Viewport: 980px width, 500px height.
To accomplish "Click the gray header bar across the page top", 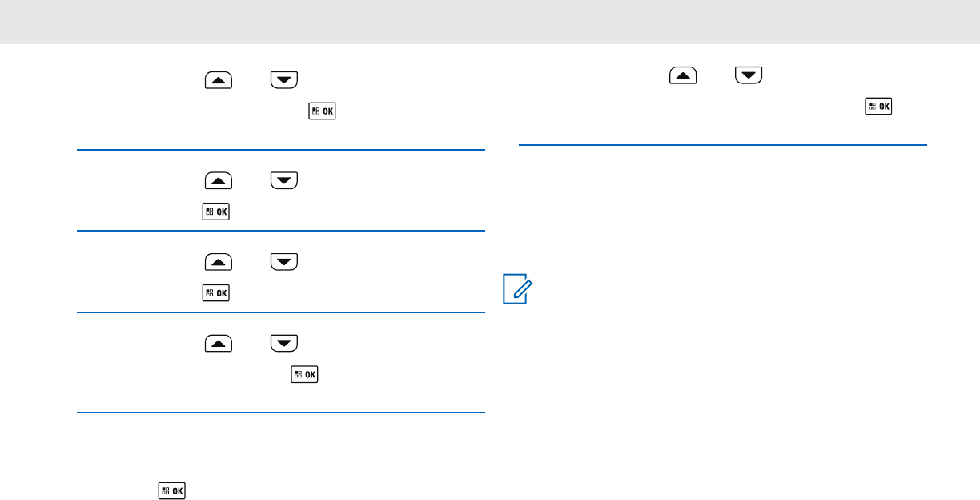I will coord(490,22).
